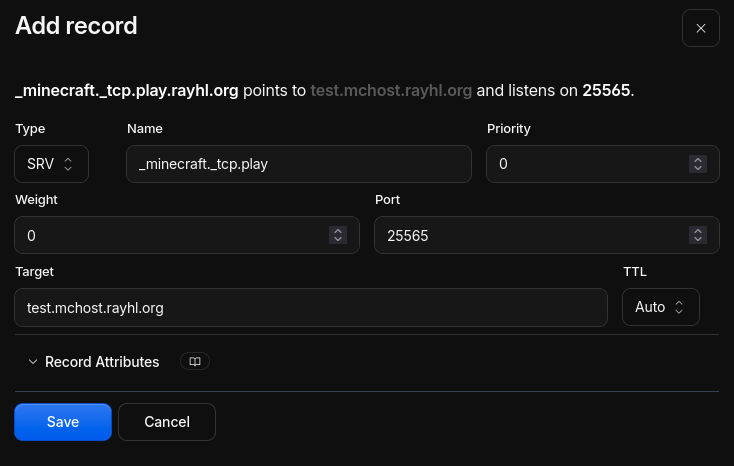The image size is (734, 466).
Task: Save the new DNS record
Action: pos(63,422)
